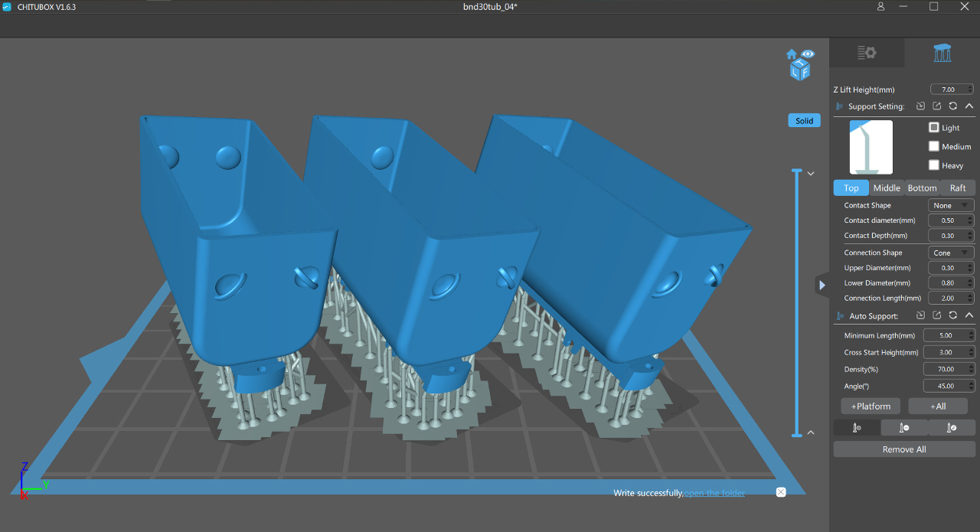Image resolution: width=980 pixels, height=532 pixels.
Task: Click the +Platform button
Action: (x=871, y=406)
